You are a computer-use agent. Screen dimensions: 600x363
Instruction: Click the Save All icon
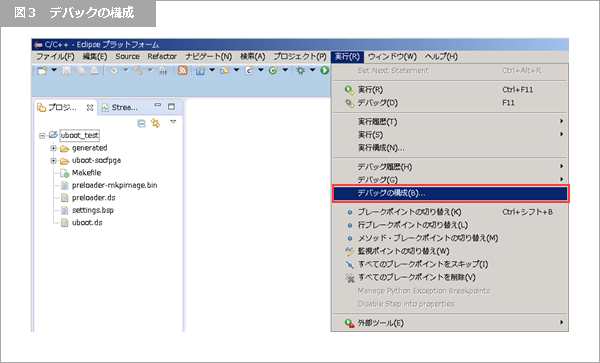point(81,70)
